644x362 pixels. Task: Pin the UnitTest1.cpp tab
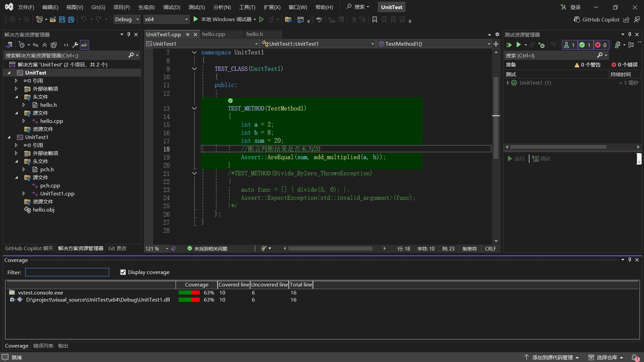(x=187, y=34)
